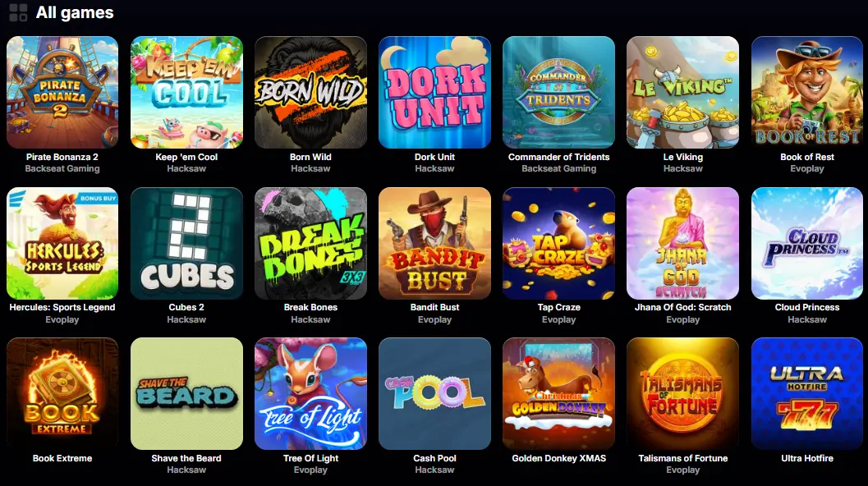This screenshot has height=486, width=868.
Task: Open the Shave the Beard tile
Action: point(186,393)
